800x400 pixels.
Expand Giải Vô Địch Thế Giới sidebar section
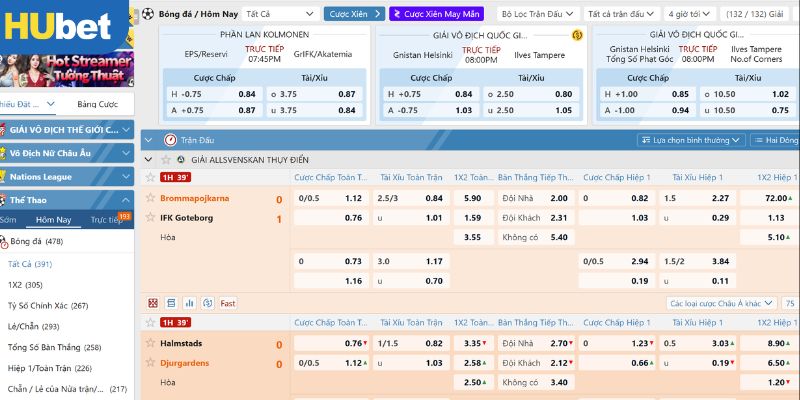[67, 130]
